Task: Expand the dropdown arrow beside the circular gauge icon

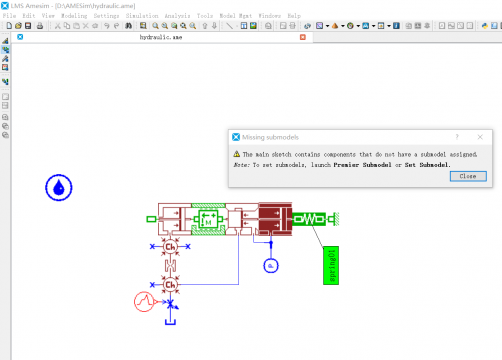Action: (358, 26)
